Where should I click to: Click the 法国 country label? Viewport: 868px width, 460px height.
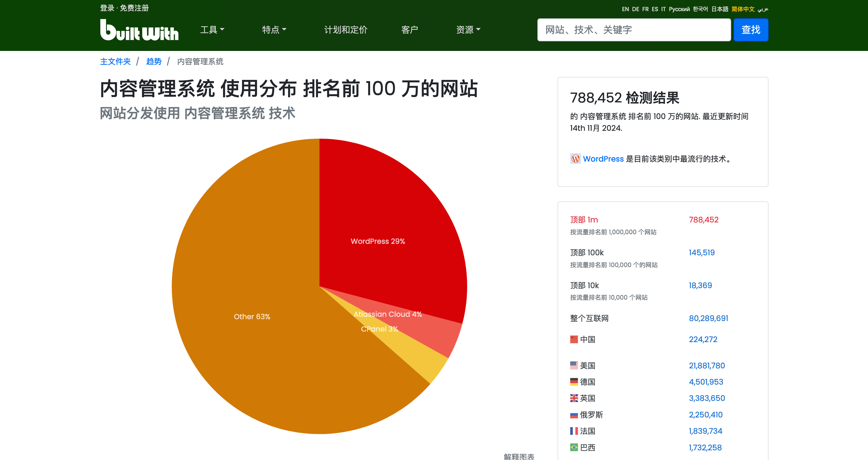click(x=587, y=431)
